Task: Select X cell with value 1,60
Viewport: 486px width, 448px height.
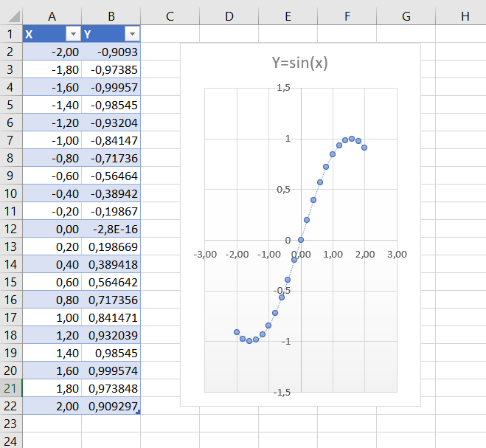Action: tap(52, 371)
